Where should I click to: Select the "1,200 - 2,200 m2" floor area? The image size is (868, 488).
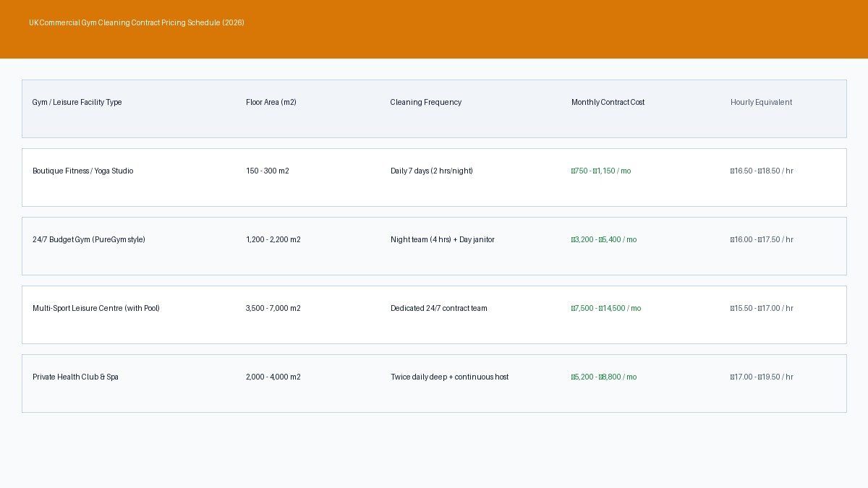tap(273, 239)
